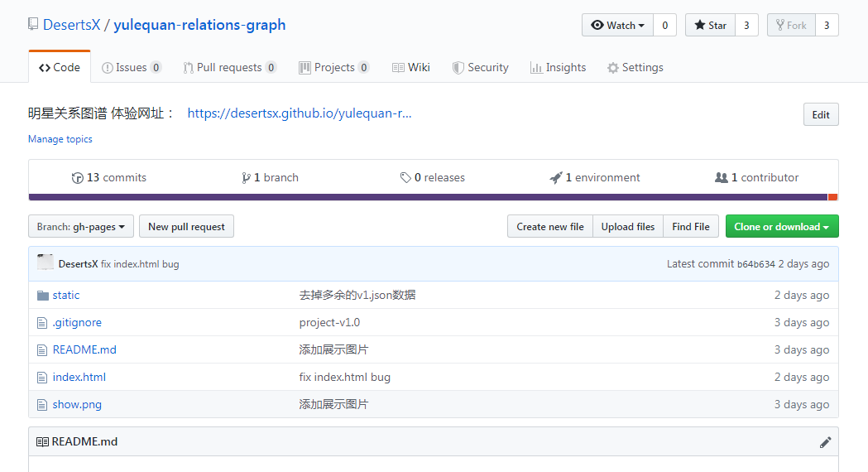View the 13 commits history
Screen dimensions: 868x472
[x=109, y=177]
